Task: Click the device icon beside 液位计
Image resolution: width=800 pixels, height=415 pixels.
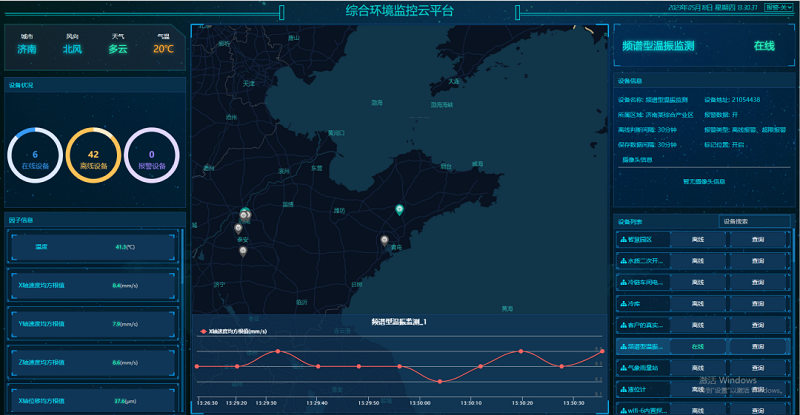Action: coord(623,389)
